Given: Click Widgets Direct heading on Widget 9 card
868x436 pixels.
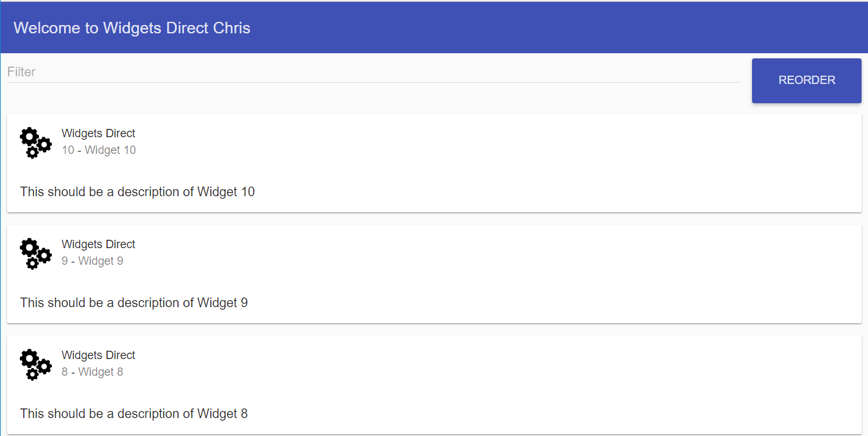Looking at the screenshot, I should tap(99, 244).
